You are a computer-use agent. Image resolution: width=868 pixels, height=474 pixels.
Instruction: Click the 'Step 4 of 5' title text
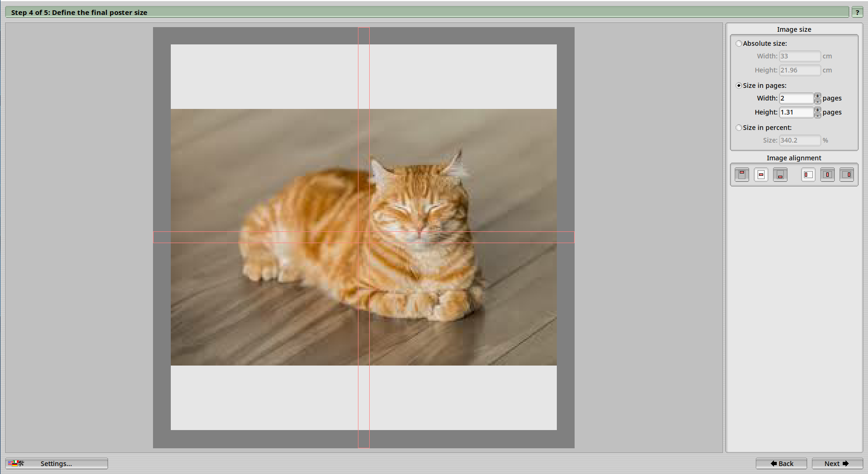point(79,13)
